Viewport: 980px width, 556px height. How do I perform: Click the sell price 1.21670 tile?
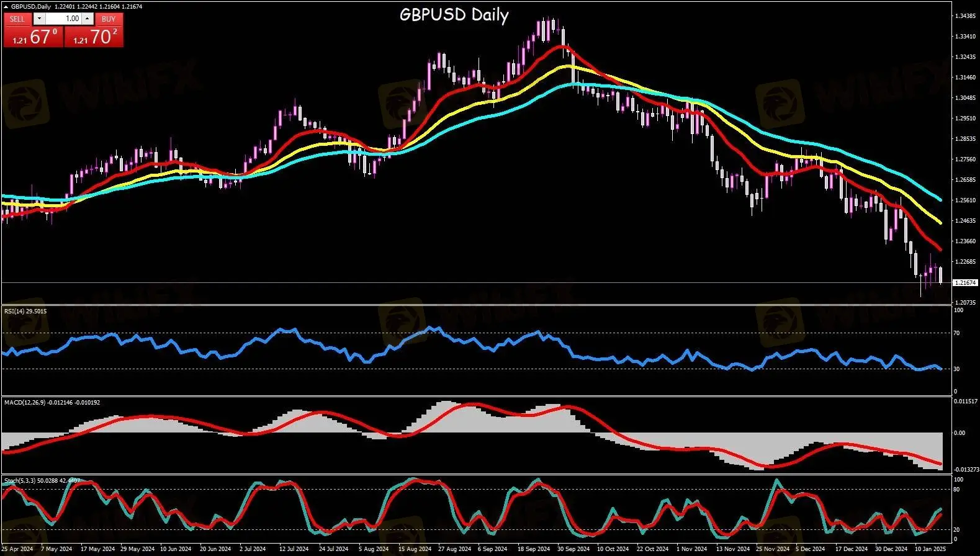[x=34, y=37]
